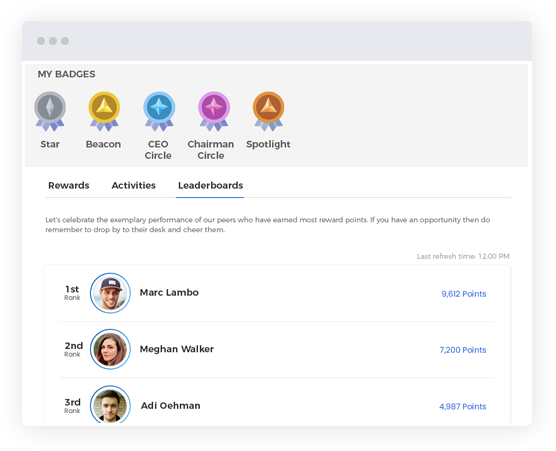The width and height of the screenshot is (556, 451).
Task: Select the gold Beacon badge
Action: tap(104, 111)
